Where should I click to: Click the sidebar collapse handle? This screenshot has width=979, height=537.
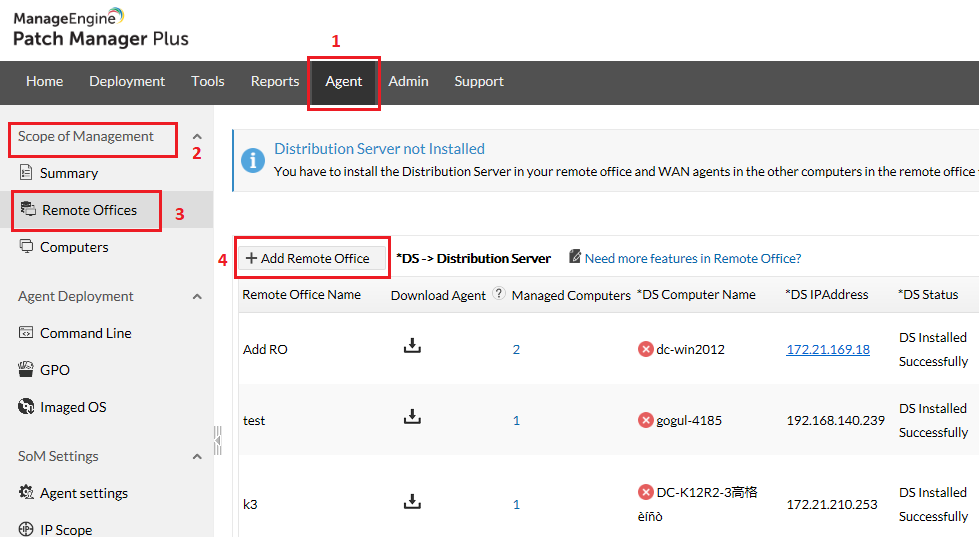(x=217, y=441)
